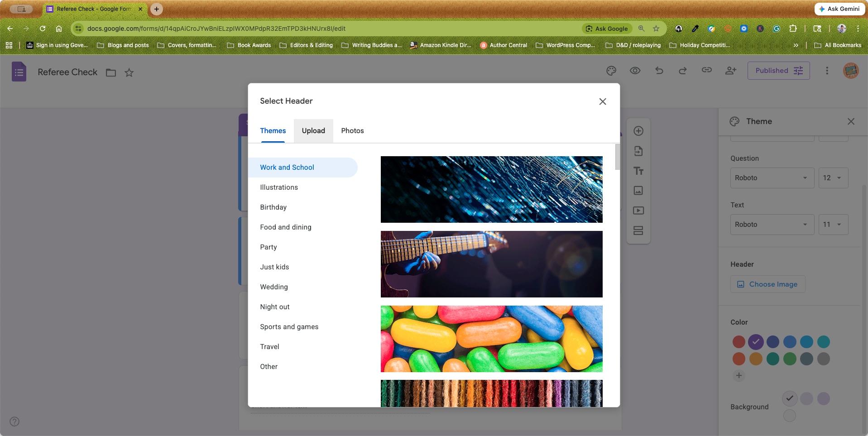Select the Work and School category
This screenshot has width=868, height=436.
tap(303, 168)
